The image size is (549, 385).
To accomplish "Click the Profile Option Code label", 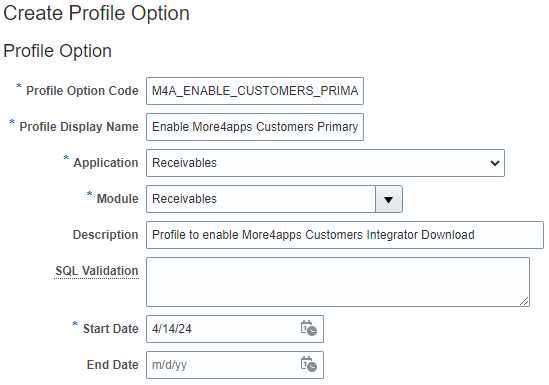I will [82, 91].
